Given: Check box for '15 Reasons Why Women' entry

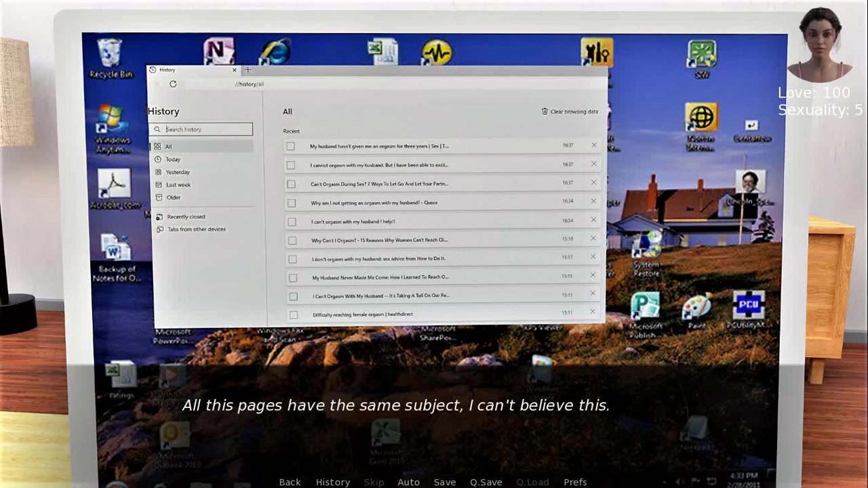Looking at the screenshot, I should point(292,240).
